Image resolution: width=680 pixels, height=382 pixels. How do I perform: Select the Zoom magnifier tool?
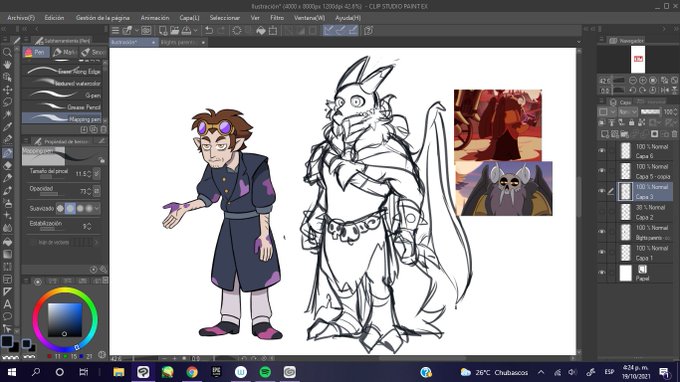[x=7, y=52]
